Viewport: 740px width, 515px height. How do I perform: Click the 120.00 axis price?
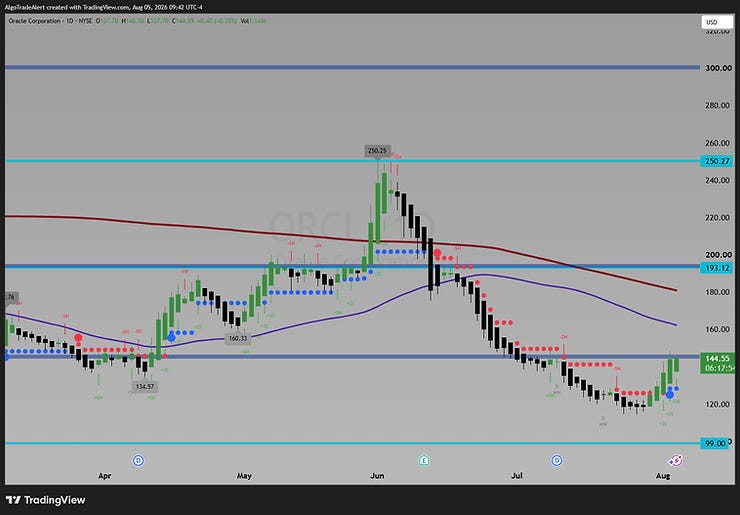pyautogui.click(x=717, y=405)
